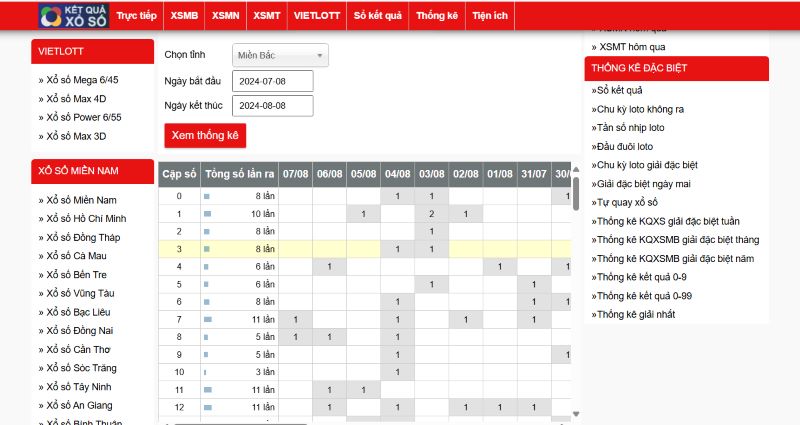
Task: Open the Tiện ích menu item
Action: [490, 17]
